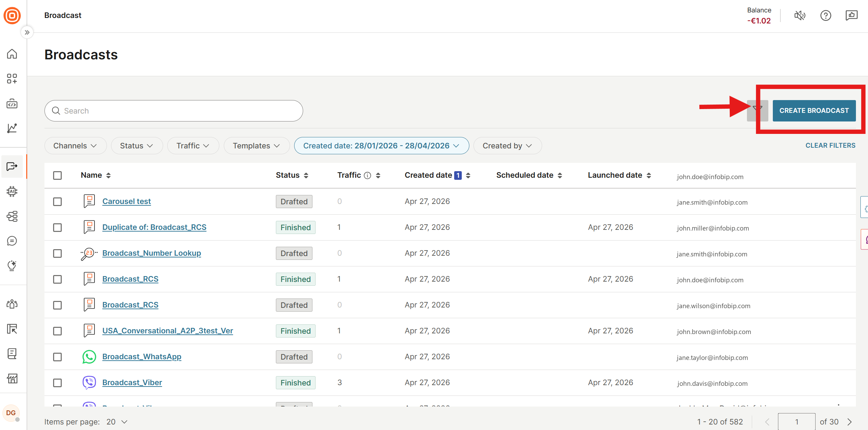
Task: Sort by Status column
Action: pos(306,176)
